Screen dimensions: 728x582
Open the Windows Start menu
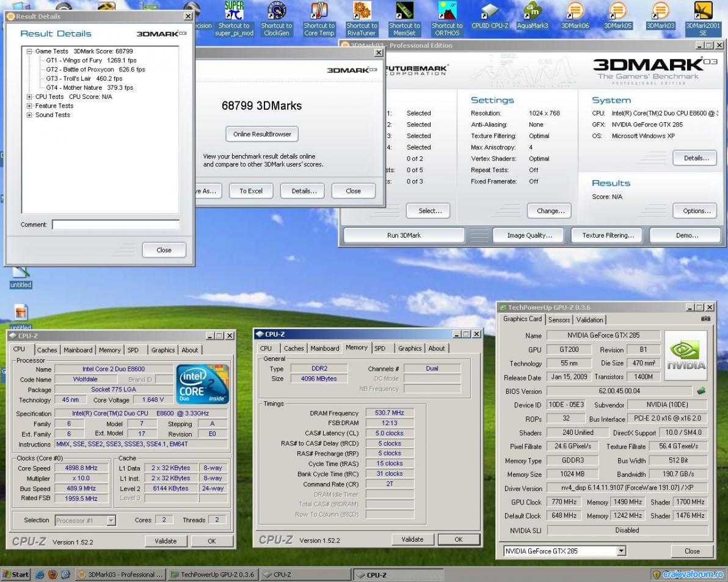[x=15, y=575]
